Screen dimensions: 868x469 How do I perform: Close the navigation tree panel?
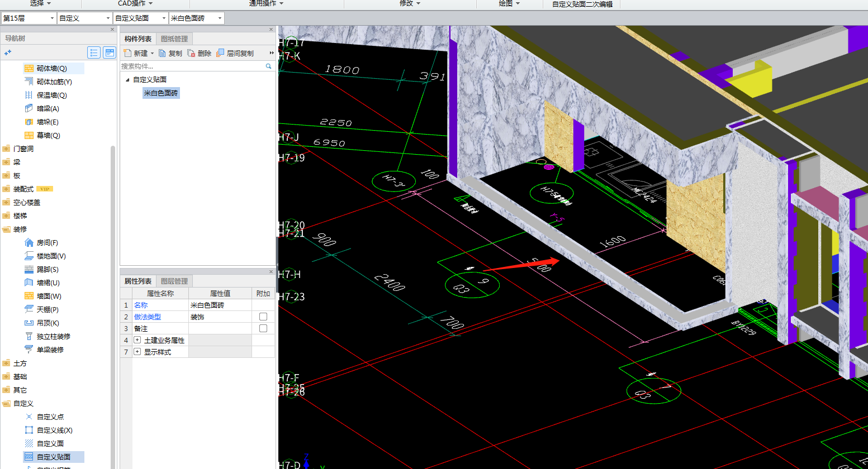[x=112, y=30]
